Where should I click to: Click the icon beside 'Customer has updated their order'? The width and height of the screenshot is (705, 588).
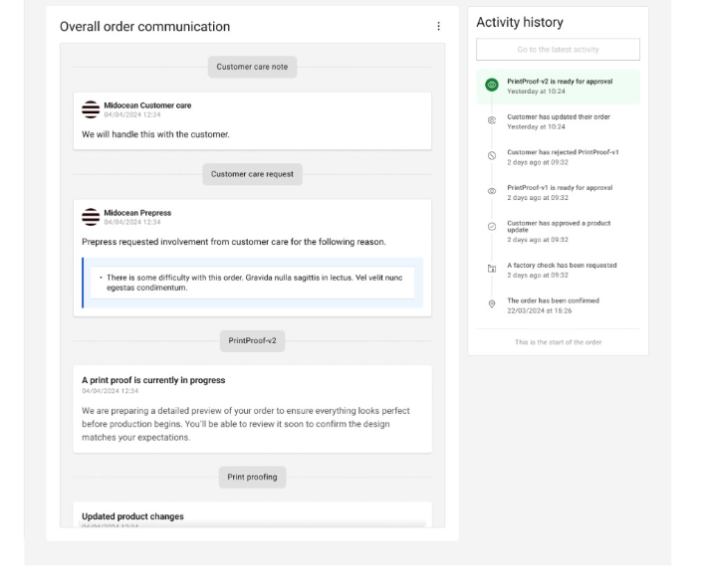492,120
